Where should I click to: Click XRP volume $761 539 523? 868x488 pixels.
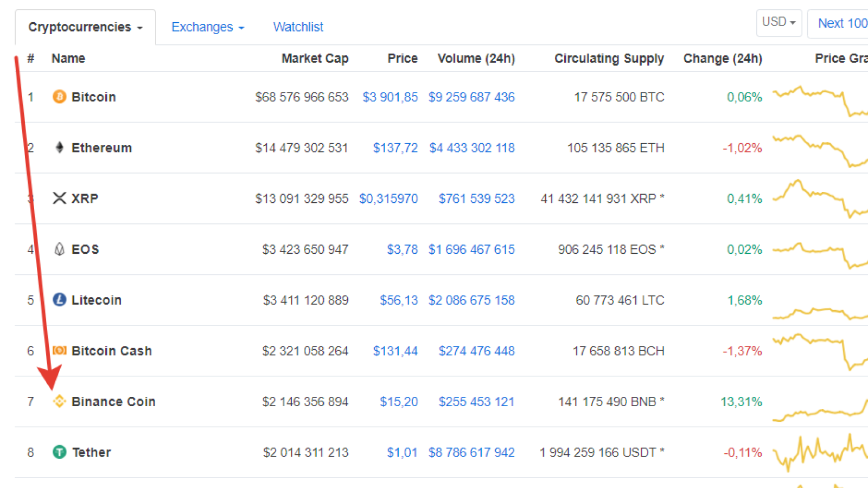pyautogui.click(x=477, y=198)
